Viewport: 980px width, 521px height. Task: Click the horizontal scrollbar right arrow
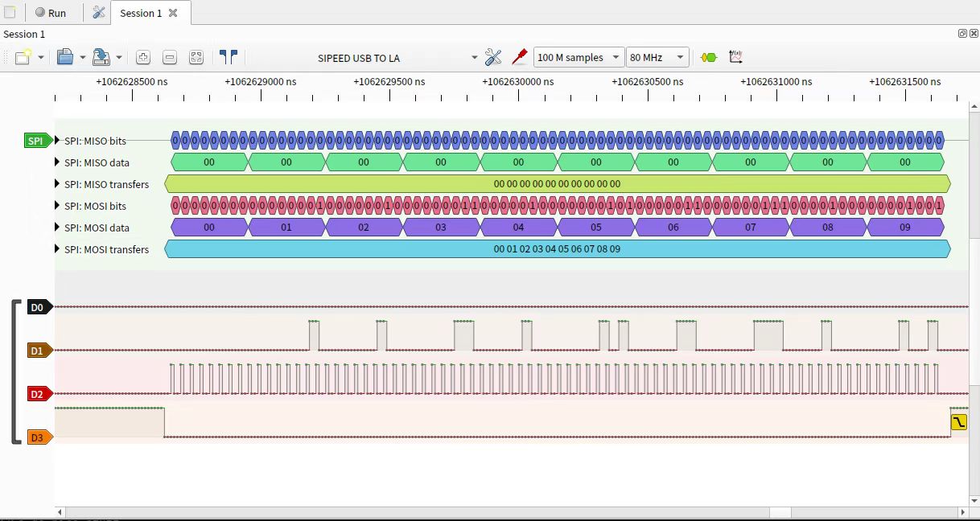click(x=963, y=512)
